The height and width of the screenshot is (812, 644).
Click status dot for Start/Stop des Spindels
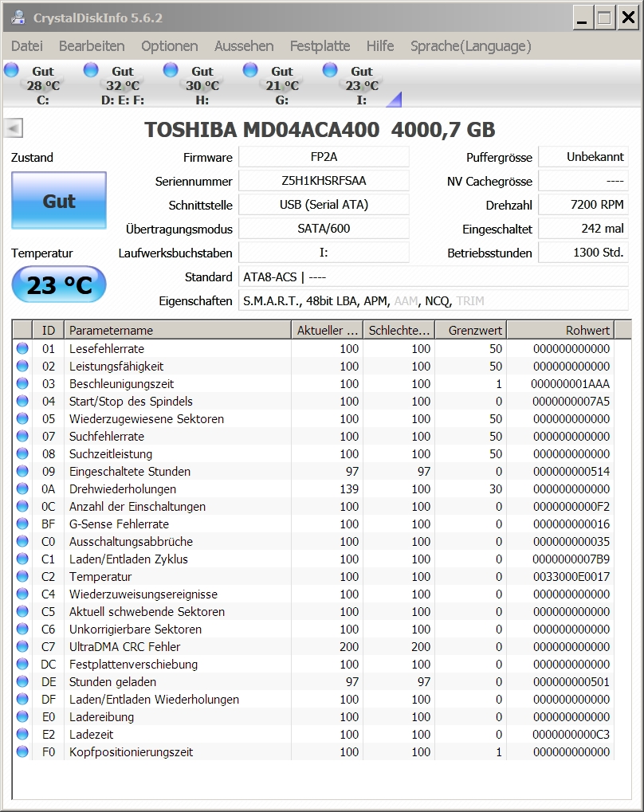[22, 402]
